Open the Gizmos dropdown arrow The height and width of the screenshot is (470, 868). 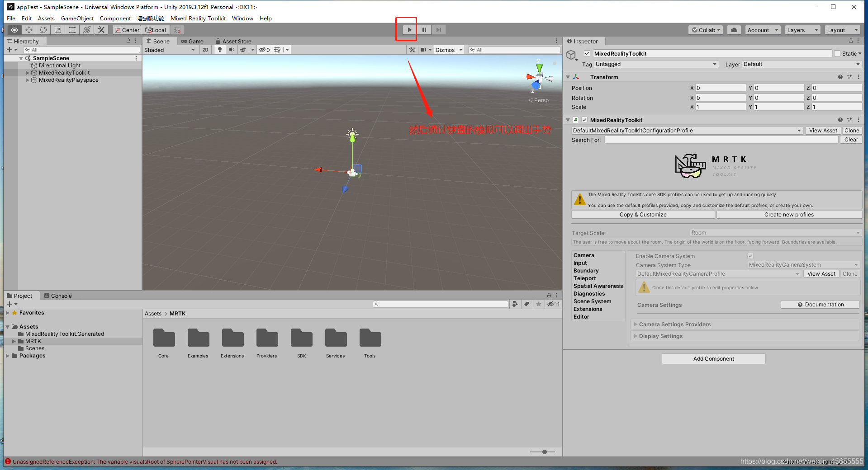(461, 50)
